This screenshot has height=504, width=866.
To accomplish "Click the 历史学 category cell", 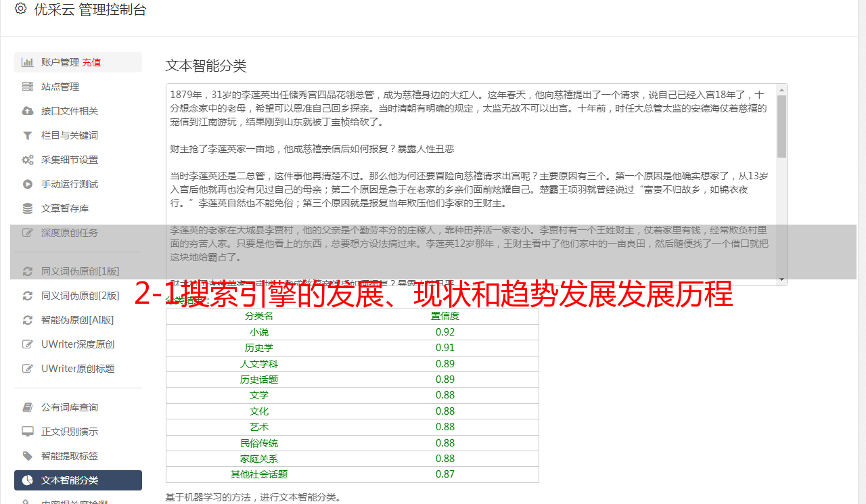I will [x=259, y=348].
